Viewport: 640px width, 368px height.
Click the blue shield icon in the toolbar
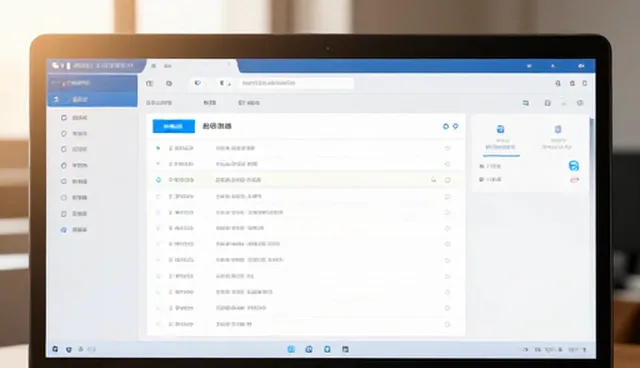coord(198,83)
